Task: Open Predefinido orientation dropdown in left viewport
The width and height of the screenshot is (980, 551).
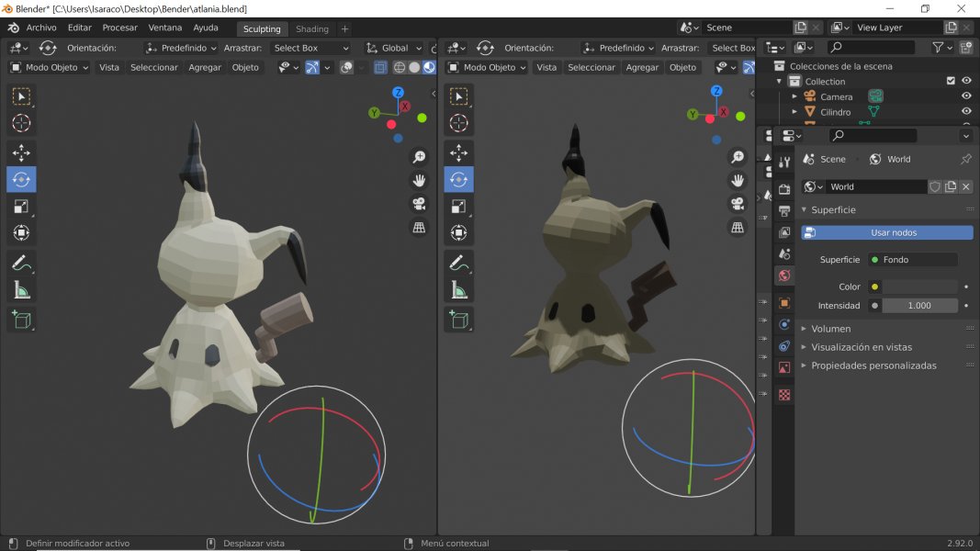Action: [x=180, y=48]
